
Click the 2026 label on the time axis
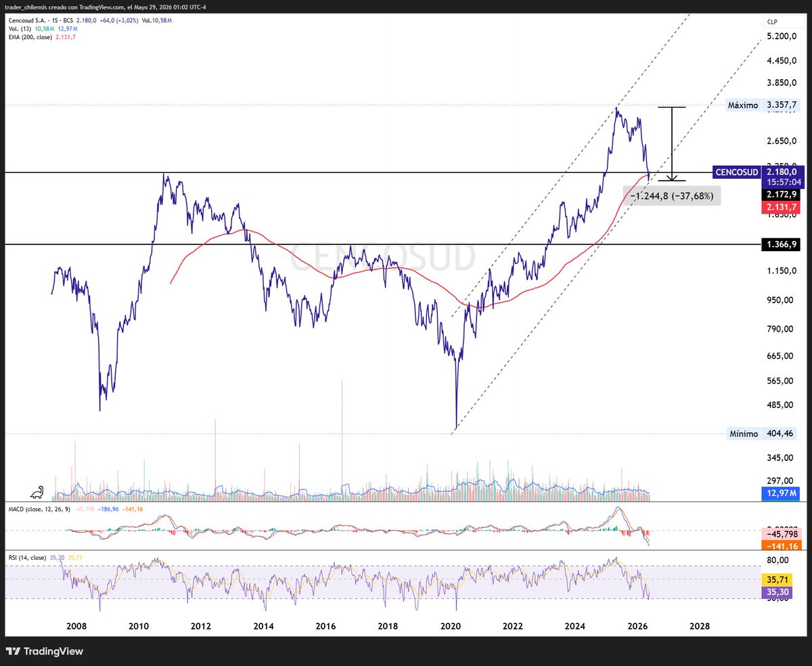coord(637,626)
